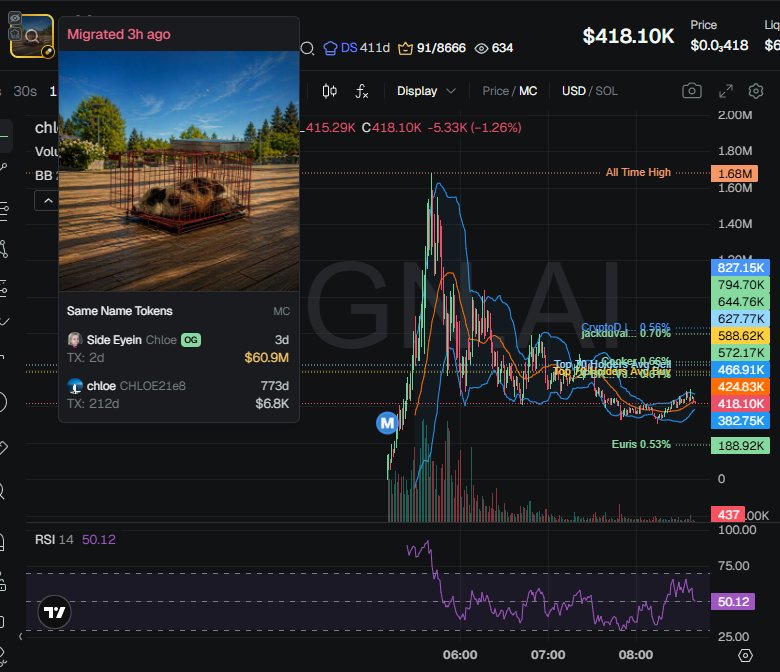Viewport: 780px width, 672px height.
Task: Click the MC column header in popup
Action: coord(281,311)
